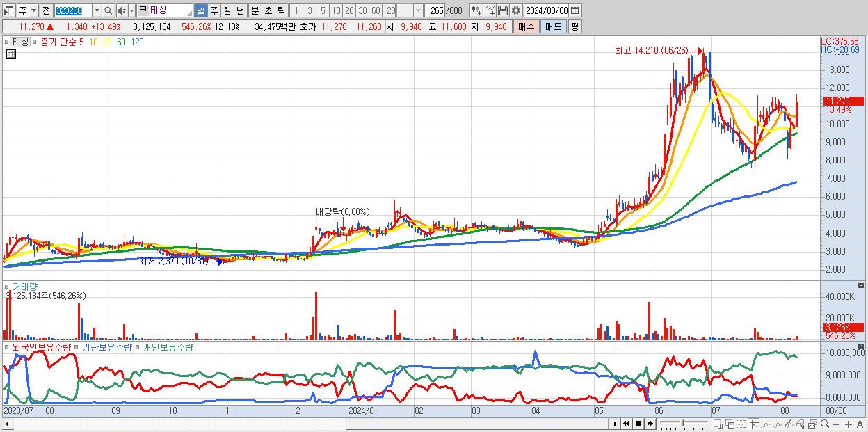
Task: Select the daily (일) chart period
Action: coord(200,10)
